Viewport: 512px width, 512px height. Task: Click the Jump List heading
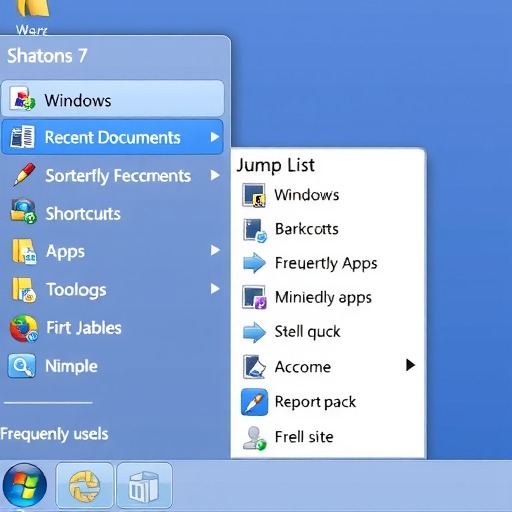275,165
